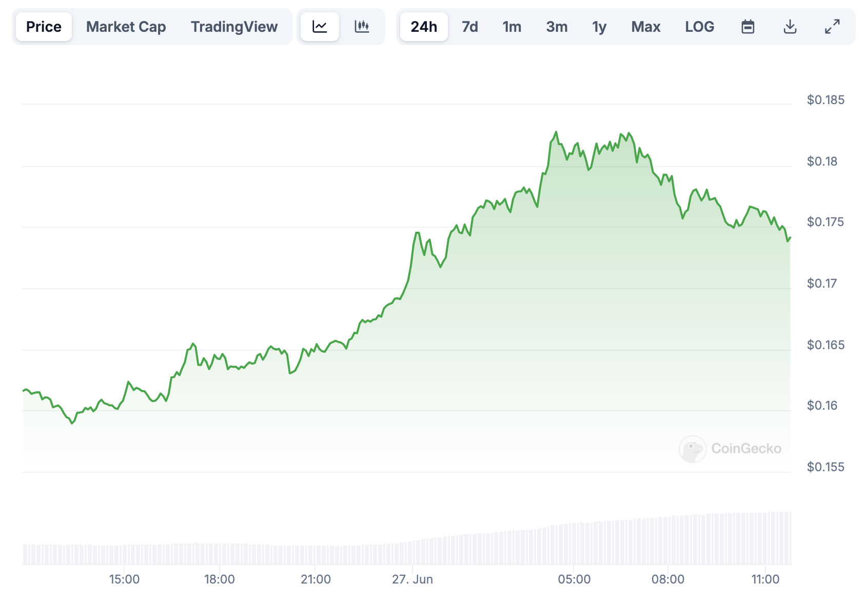The width and height of the screenshot is (868, 603).
Task: Click the 11:00 time axis label
Action: (765, 579)
